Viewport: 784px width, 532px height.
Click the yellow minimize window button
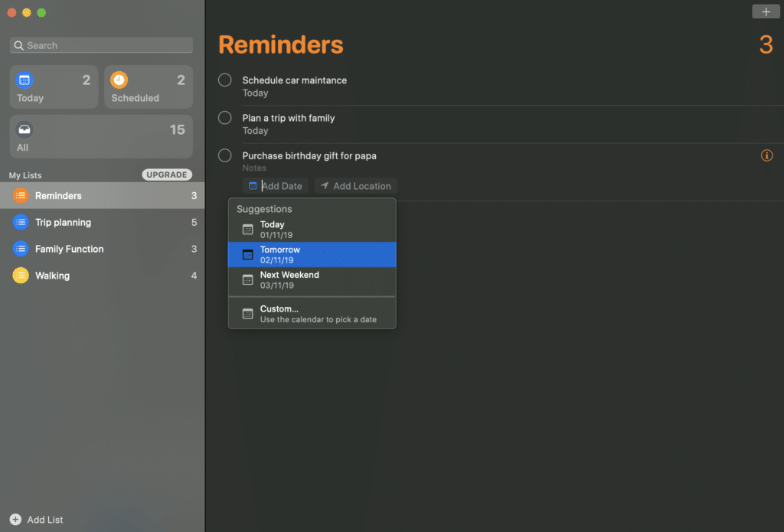coord(27,12)
